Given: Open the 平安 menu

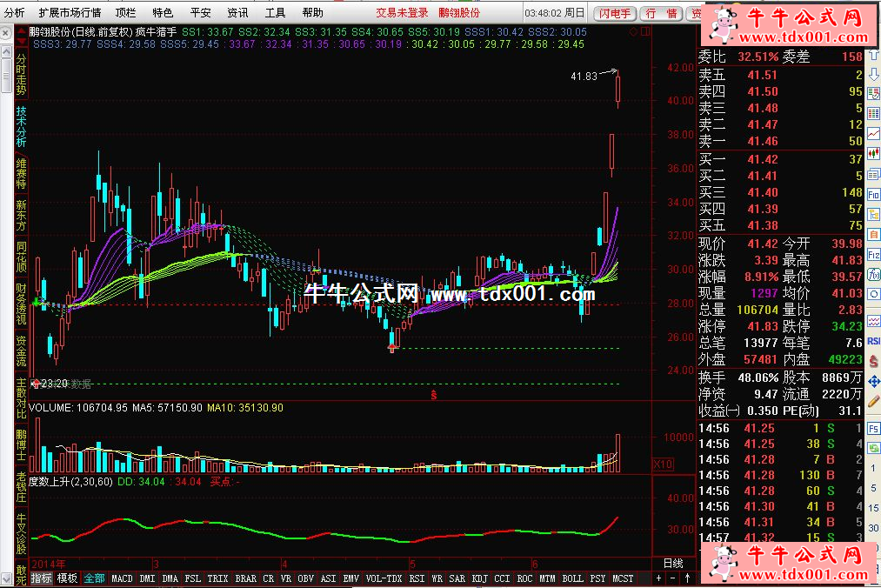Looking at the screenshot, I should [x=201, y=12].
